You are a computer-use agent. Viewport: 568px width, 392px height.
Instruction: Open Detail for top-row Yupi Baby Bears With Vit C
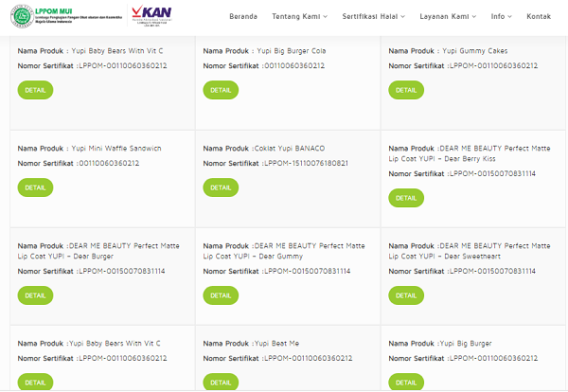point(35,90)
